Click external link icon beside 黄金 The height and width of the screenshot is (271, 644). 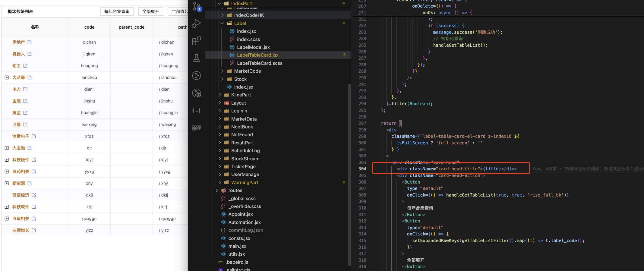(25, 113)
